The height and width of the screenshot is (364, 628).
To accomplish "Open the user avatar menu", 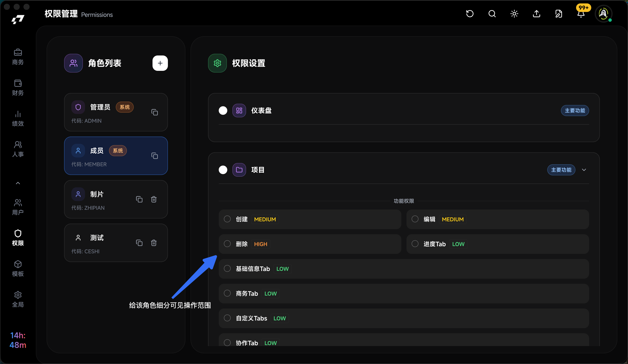I will (603, 14).
